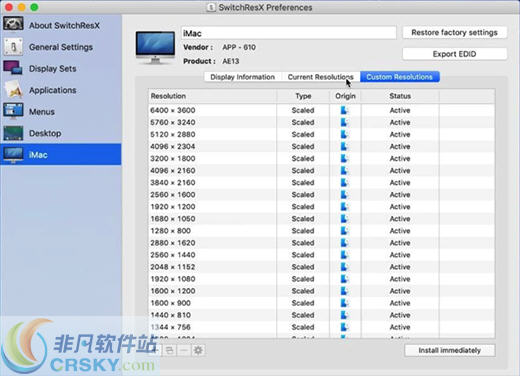Image resolution: width=520 pixels, height=376 pixels.
Task: Click the iMac display thumbnail image
Action: [155, 47]
